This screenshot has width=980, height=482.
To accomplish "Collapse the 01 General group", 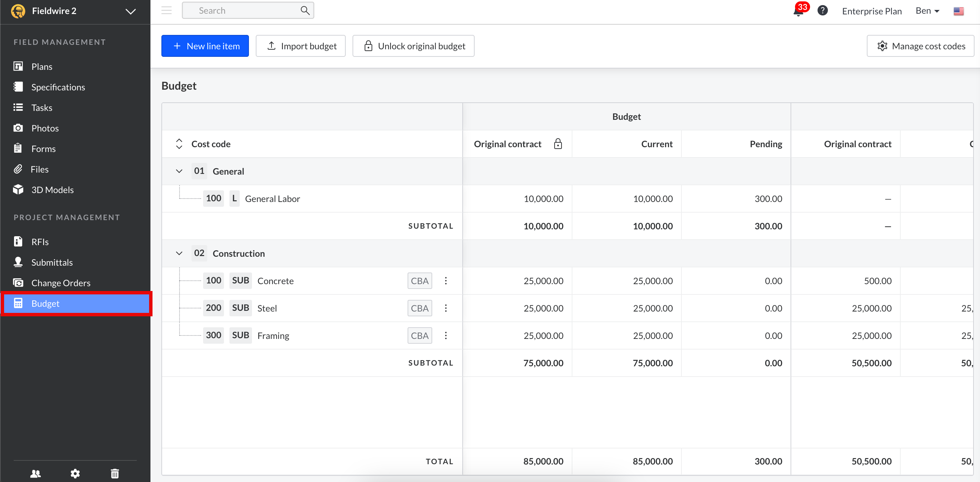I will coord(179,171).
